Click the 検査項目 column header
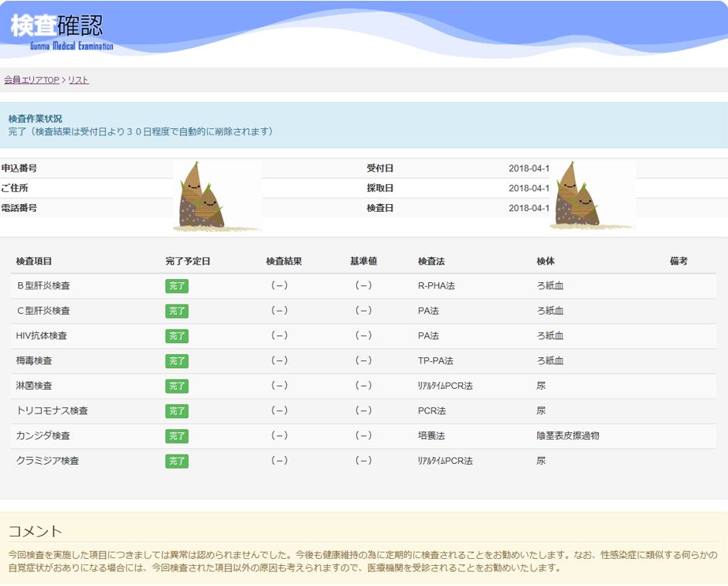This screenshot has width=728, height=586. pos(34,261)
